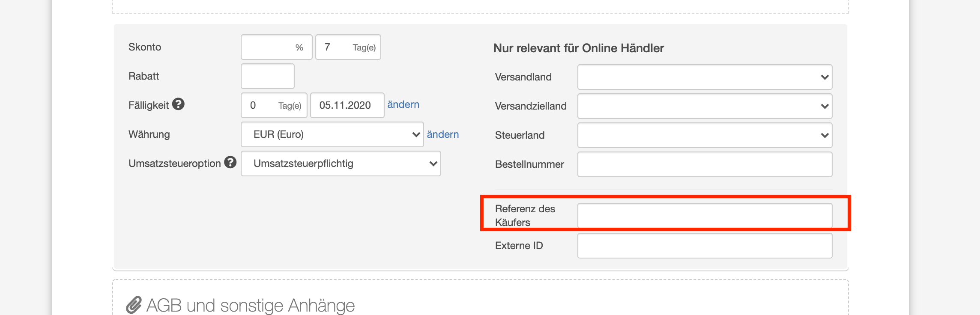Open the Versandland dropdown
The width and height of the screenshot is (980, 315).
click(x=705, y=77)
